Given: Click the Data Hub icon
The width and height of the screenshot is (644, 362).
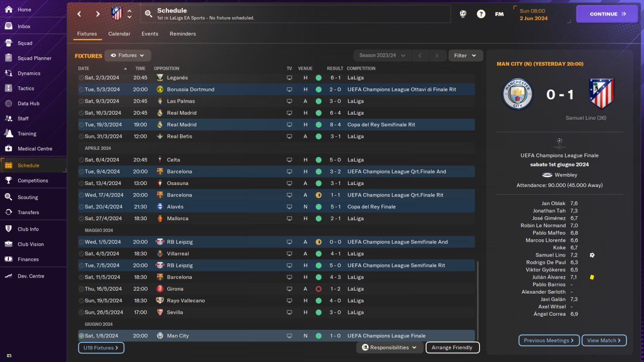Looking at the screenshot, I should pos(9,103).
